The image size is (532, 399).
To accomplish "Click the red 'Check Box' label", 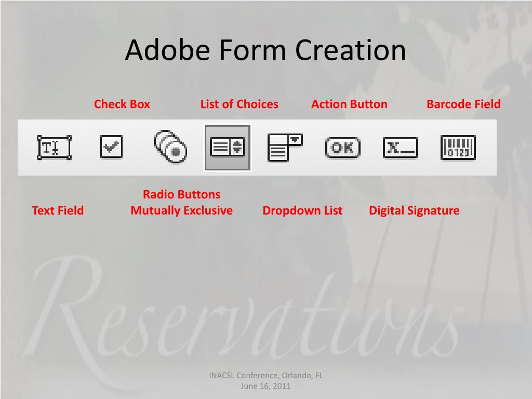I will [x=122, y=104].
